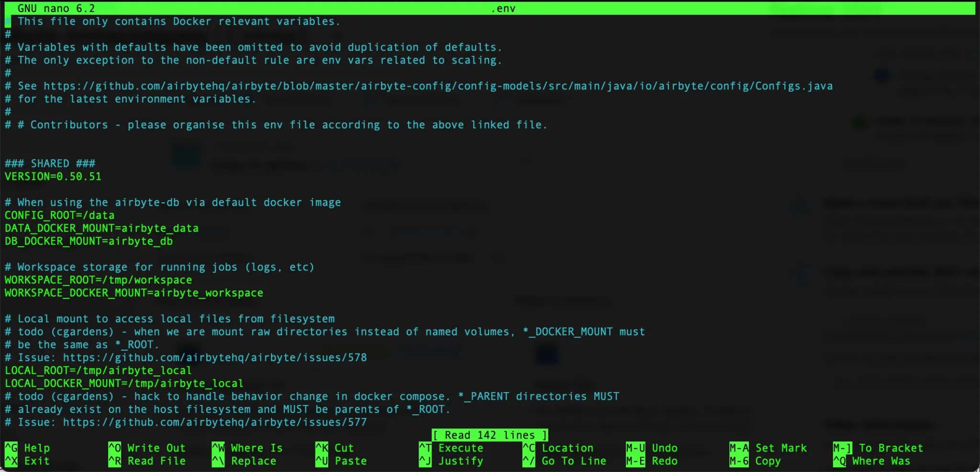The width and height of the screenshot is (980, 472).
Task: Click the M-U Undo shortcut
Action: point(652,448)
